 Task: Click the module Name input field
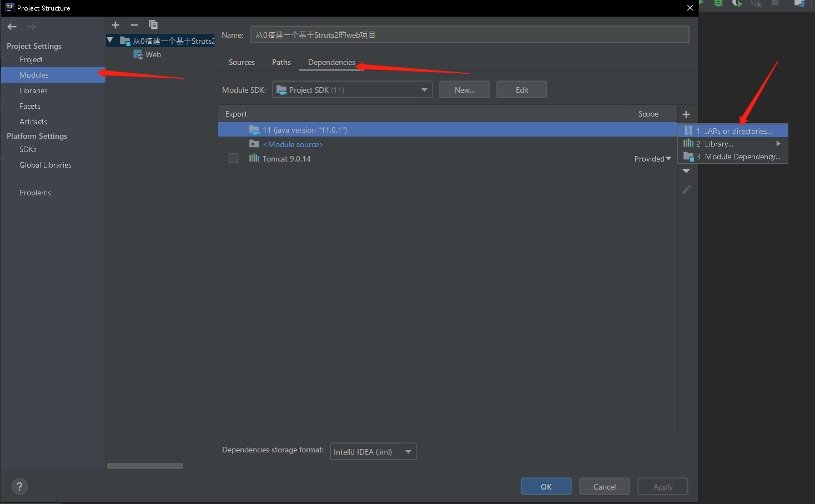pos(470,34)
